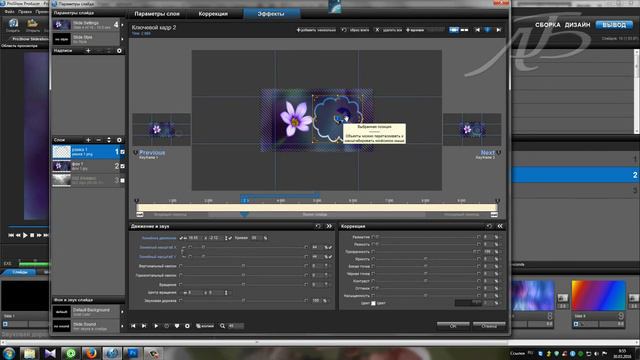
Task: Enable the Вертикальный наклон checkbox
Action: tap(180, 266)
